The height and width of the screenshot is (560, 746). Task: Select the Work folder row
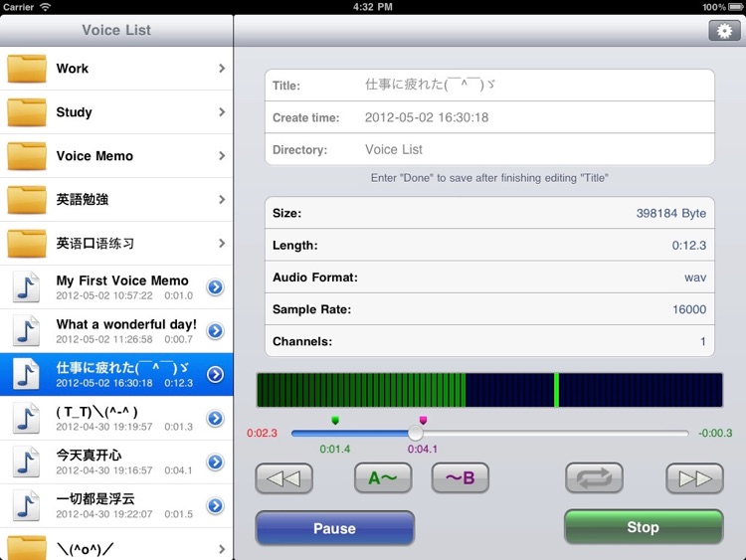(x=116, y=69)
